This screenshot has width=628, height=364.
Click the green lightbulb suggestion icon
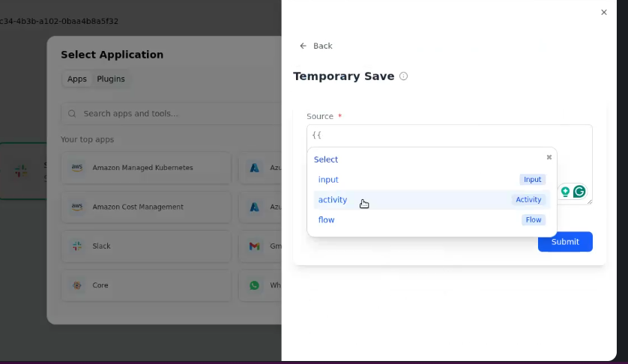pos(565,192)
